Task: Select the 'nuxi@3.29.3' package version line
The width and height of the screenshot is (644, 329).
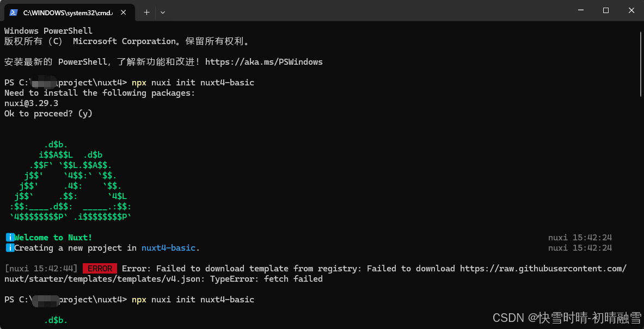Action: click(31, 103)
